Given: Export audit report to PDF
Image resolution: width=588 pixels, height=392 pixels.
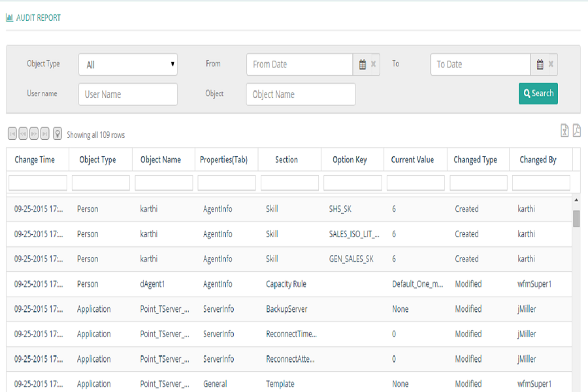Looking at the screenshot, I should [x=576, y=131].
